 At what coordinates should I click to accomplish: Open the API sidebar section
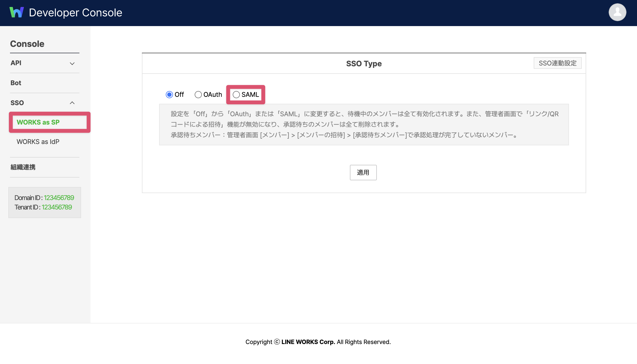[x=45, y=63]
